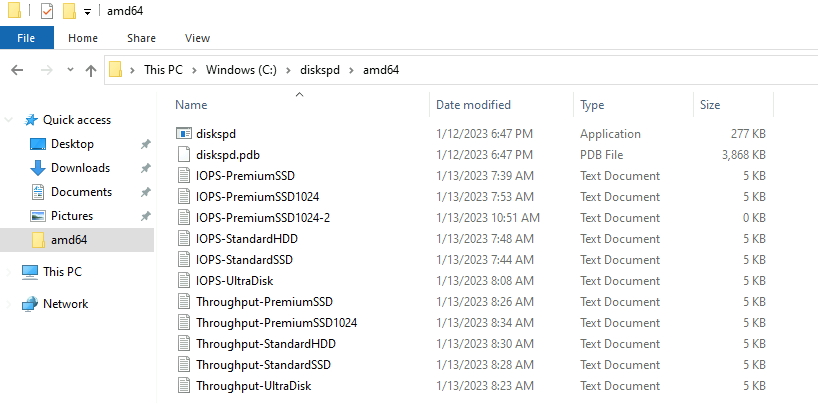This screenshot has width=818, height=403.
Task: Click the Properties checkmark icon in title bar
Action: coord(47,11)
